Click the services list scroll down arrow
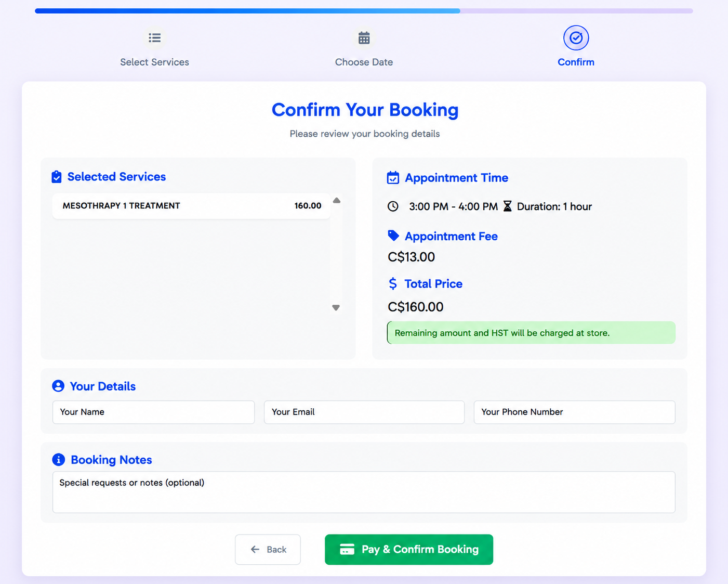Image resolution: width=728 pixels, height=584 pixels. click(336, 307)
